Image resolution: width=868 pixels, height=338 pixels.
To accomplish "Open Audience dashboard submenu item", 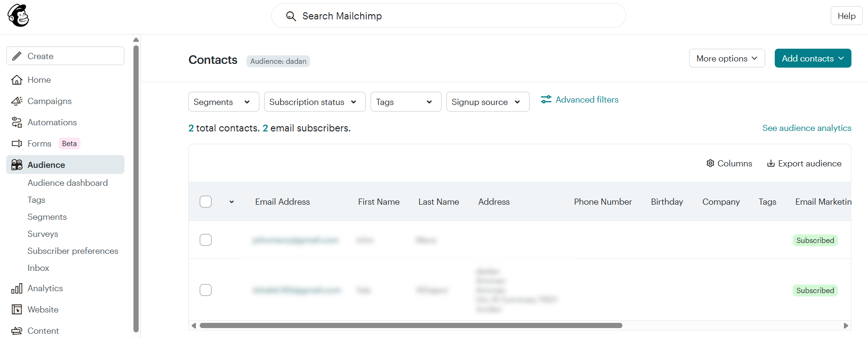I will pyautogui.click(x=68, y=183).
